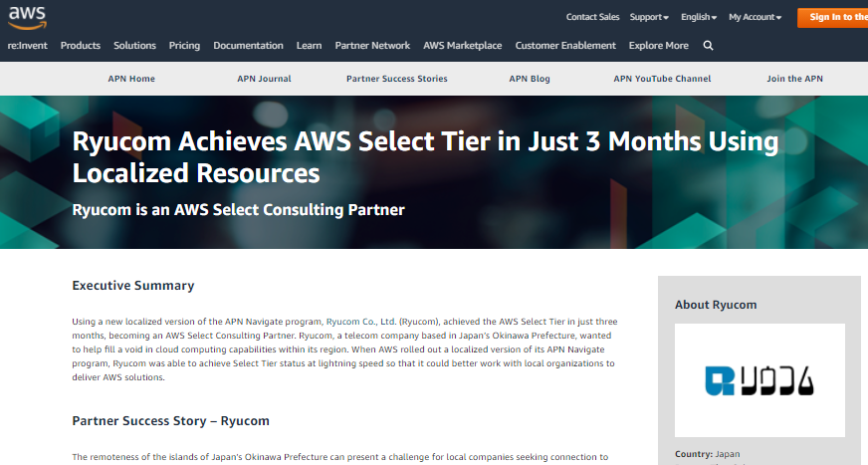Open the English language dropdown
Viewport: 868px width, 465px height.
(699, 17)
